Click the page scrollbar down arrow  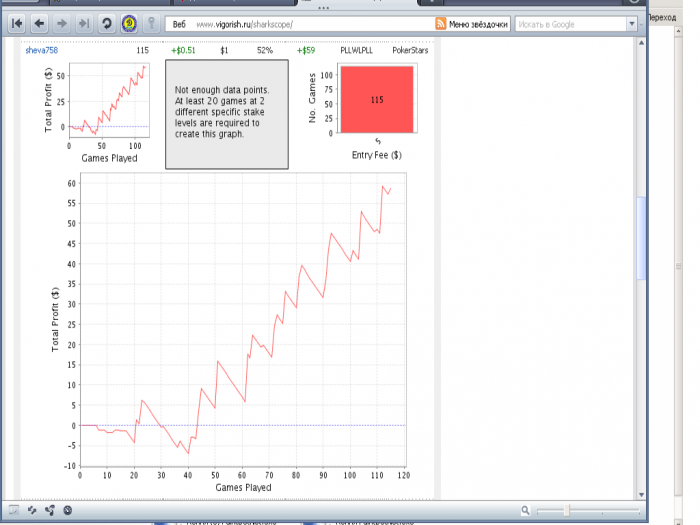tap(641, 495)
